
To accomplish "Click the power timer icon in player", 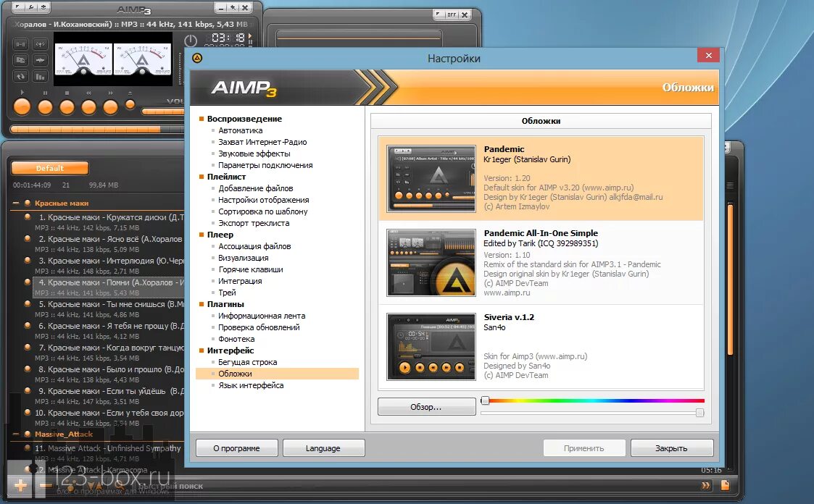I will pyautogui.click(x=191, y=41).
